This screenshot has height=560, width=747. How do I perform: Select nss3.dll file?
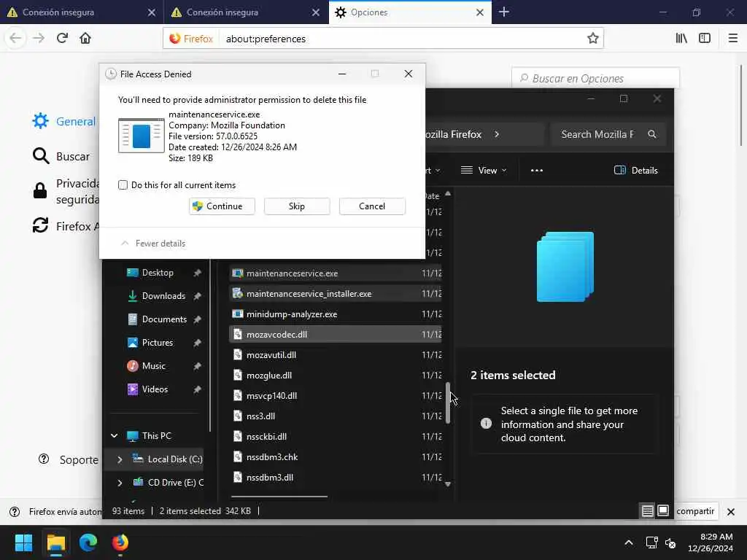coord(336,416)
